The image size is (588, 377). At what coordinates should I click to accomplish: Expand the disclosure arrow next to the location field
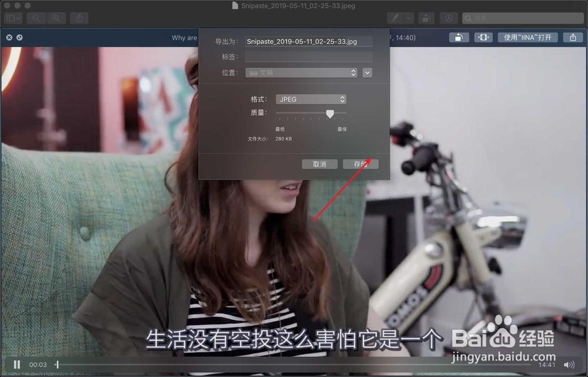[368, 72]
